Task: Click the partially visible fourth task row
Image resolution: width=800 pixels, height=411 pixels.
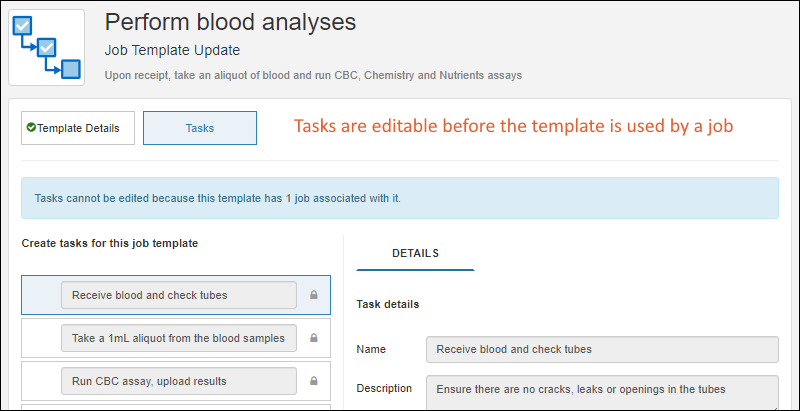Action: pyautogui.click(x=176, y=406)
